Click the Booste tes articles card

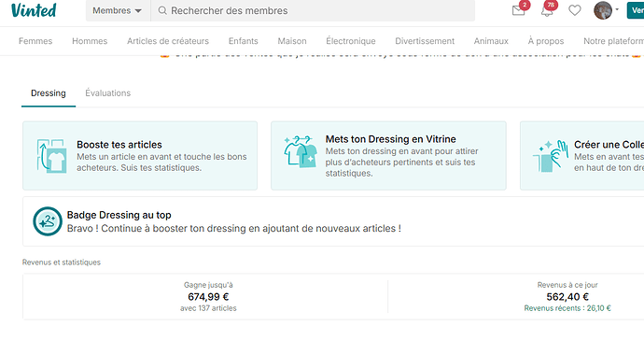point(140,155)
